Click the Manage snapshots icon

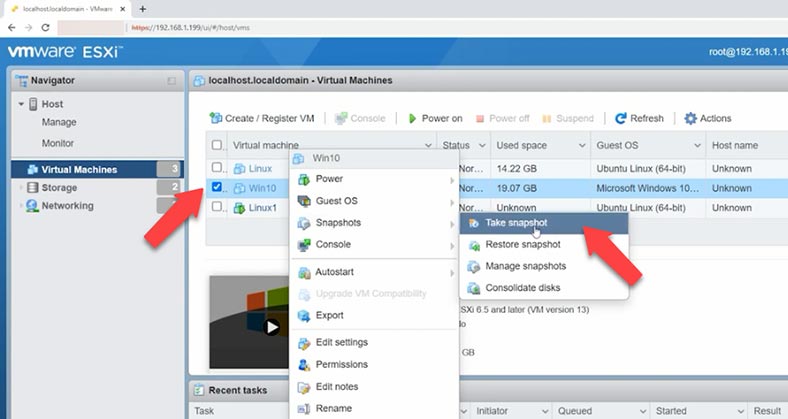pos(474,267)
